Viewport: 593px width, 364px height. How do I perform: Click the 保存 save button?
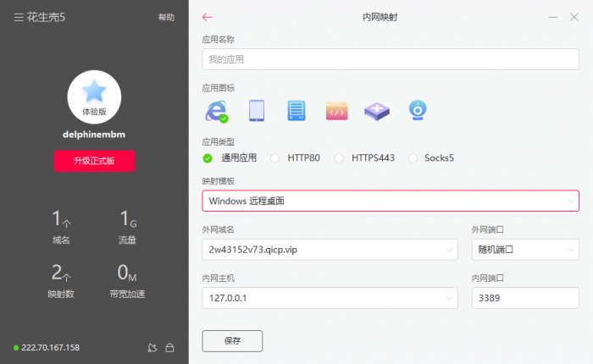click(232, 341)
